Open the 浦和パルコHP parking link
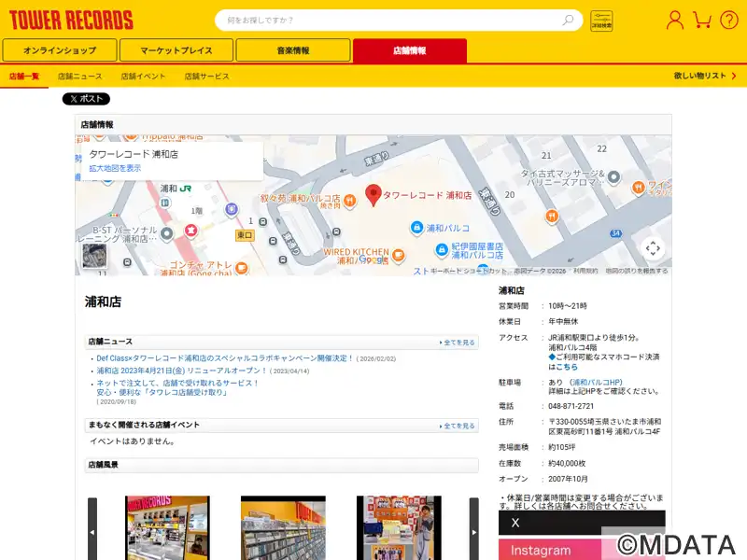This screenshot has width=747, height=560. tap(597, 382)
